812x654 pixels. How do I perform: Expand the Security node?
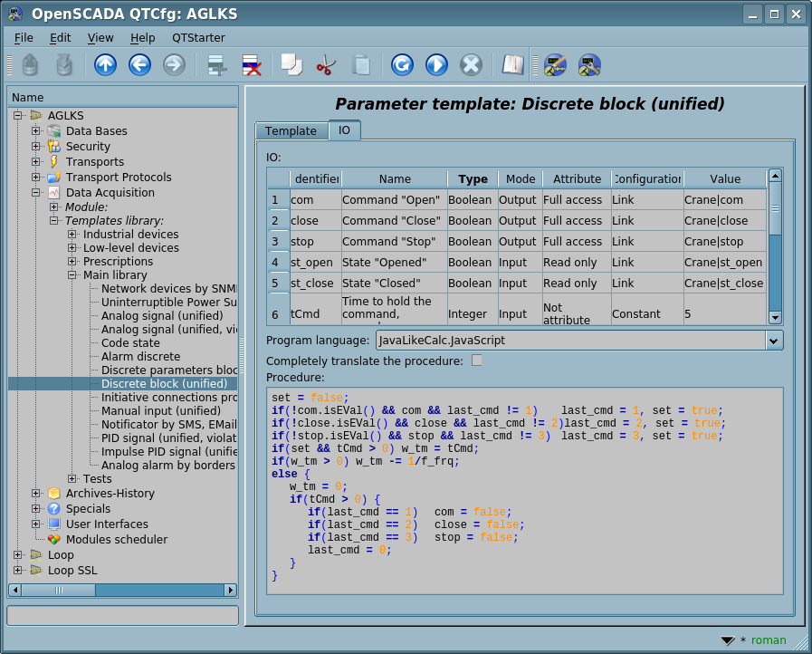[x=35, y=146]
